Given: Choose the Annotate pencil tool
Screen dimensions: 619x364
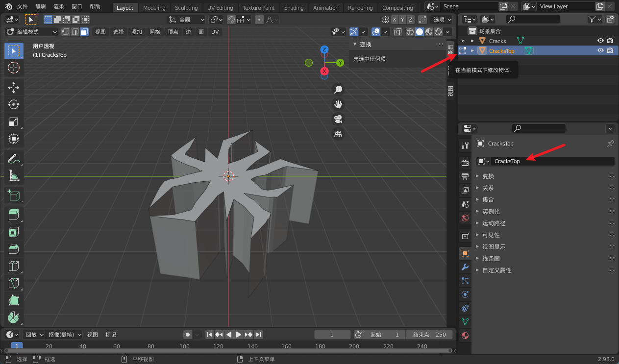Looking at the screenshot, I should [14, 159].
